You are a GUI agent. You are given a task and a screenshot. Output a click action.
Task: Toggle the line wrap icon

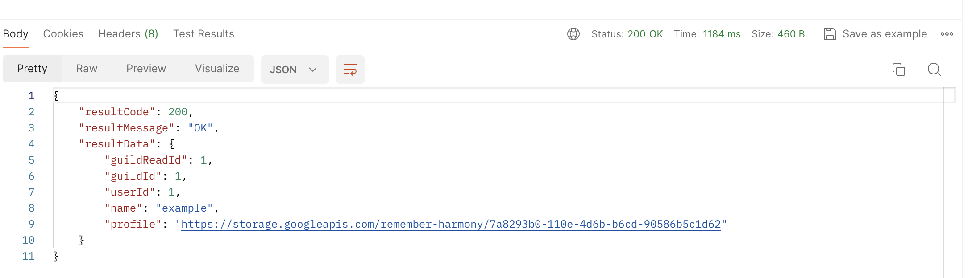350,69
